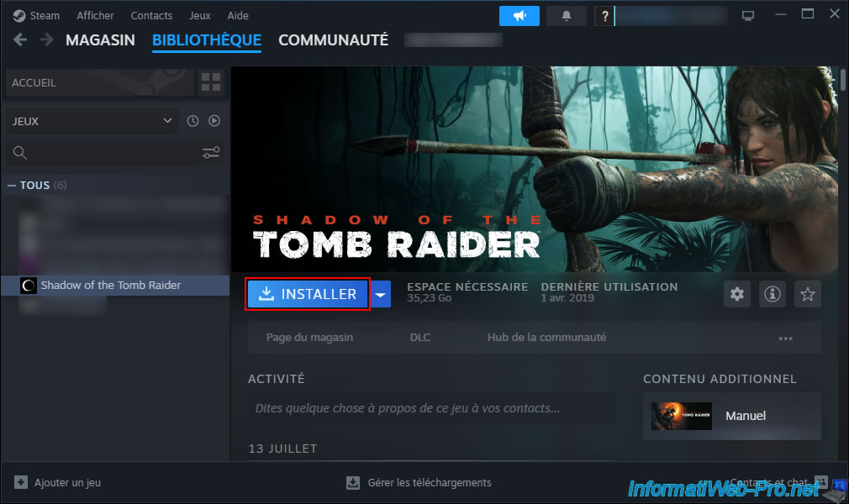Click the INSTALLER button
Image resolution: width=849 pixels, height=504 pixels.
[x=308, y=294]
